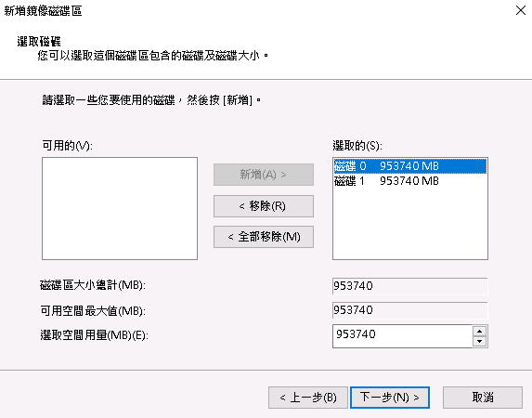Image resolution: width=532 pixels, height=418 pixels.
Task: Click the 可用的(V): label
Action: [67, 146]
